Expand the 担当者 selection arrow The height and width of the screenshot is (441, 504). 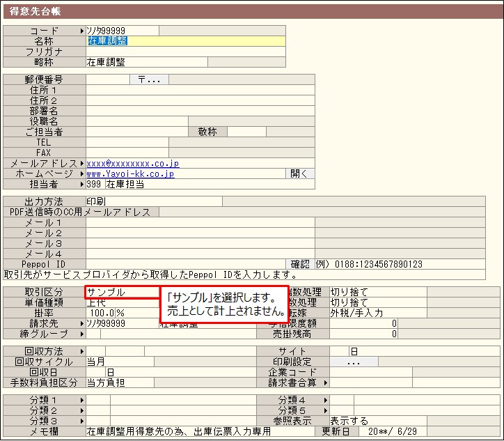pyautogui.click(x=82, y=184)
